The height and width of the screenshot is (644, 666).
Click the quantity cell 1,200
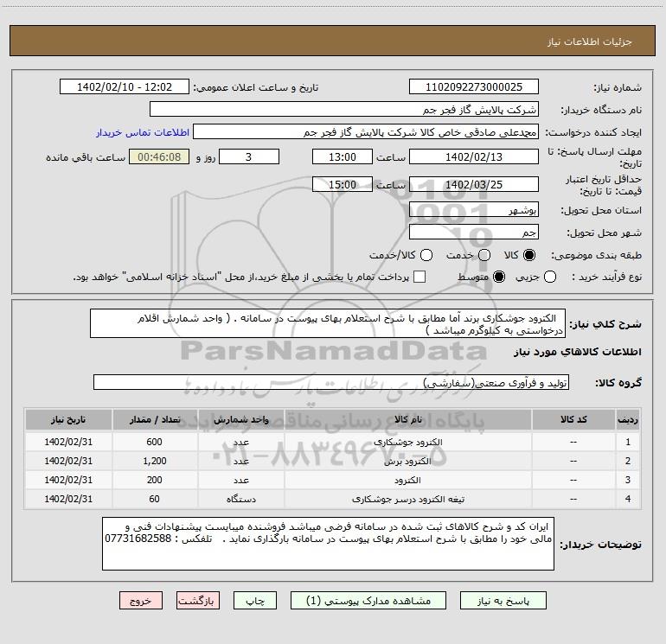tap(155, 461)
